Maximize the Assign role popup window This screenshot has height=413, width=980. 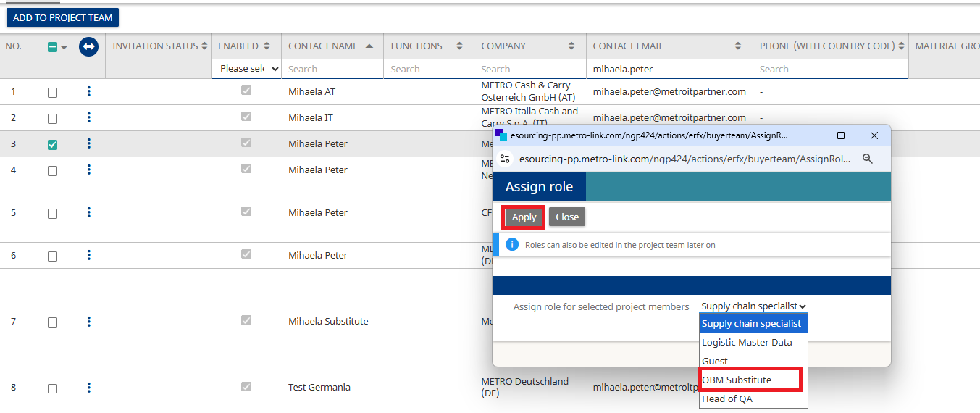point(841,135)
